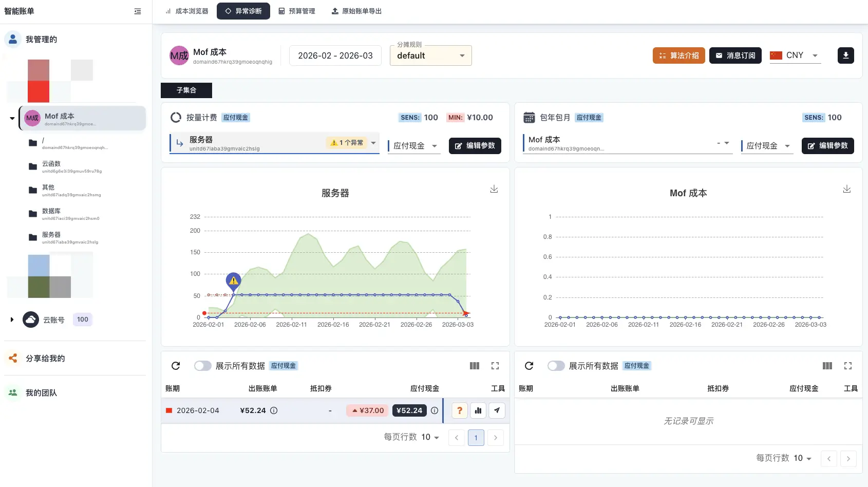Click the 编辑参数 button for 按量计费
The image size is (868, 487).
click(x=475, y=146)
